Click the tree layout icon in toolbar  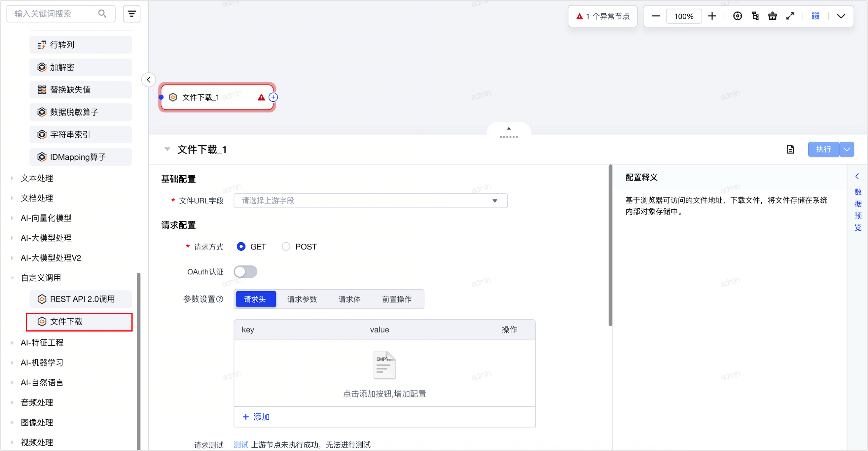pos(755,16)
